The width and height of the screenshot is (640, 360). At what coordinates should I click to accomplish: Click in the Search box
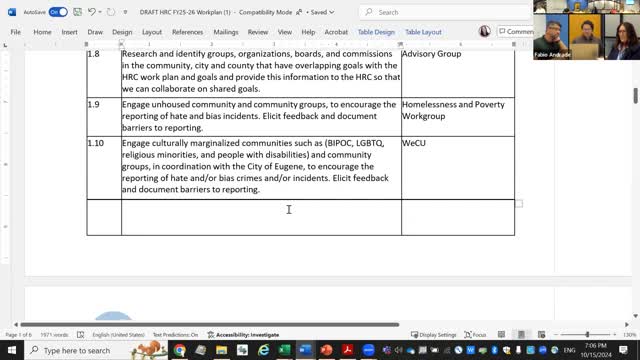[x=445, y=12]
